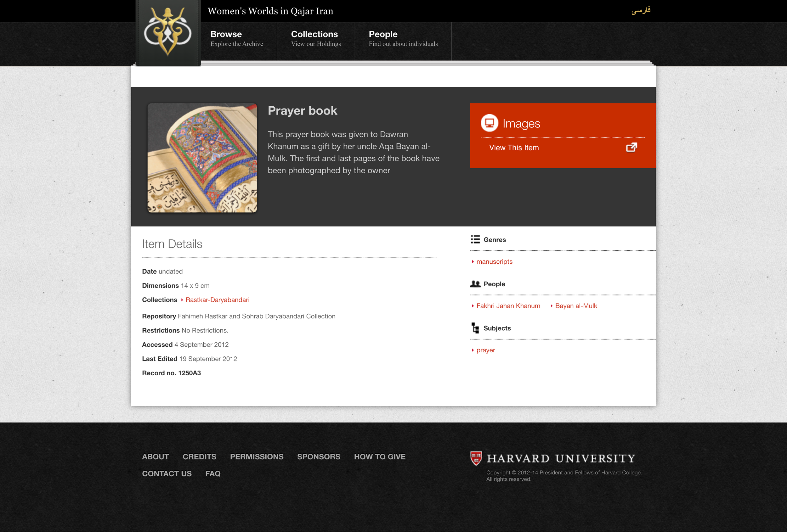Image resolution: width=787 pixels, height=532 pixels.
Task: Click the Images monitor icon
Action: pyautogui.click(x=489, y=123)
